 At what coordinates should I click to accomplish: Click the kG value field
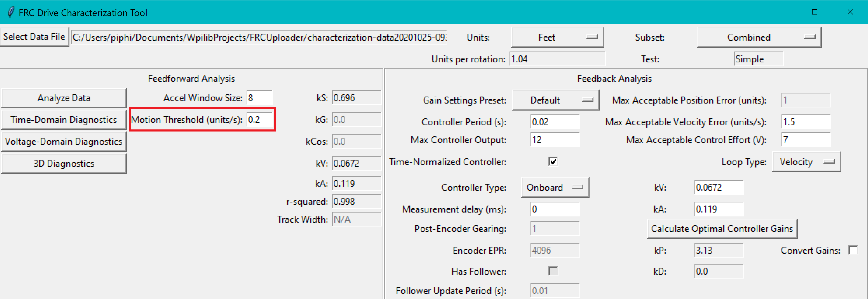356,120
